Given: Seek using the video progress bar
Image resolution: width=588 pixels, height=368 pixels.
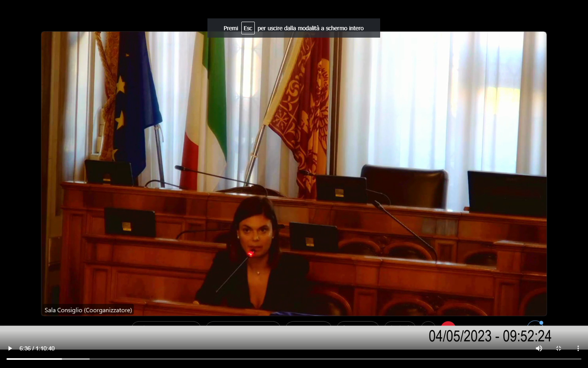Looking at the screenshot, I should pyautogui.click(x=294, y=359).
